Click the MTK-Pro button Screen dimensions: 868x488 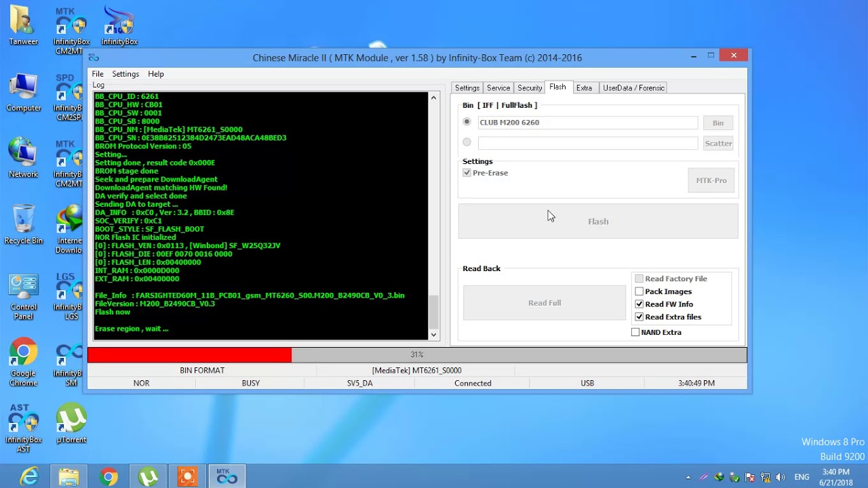[711, 180]
